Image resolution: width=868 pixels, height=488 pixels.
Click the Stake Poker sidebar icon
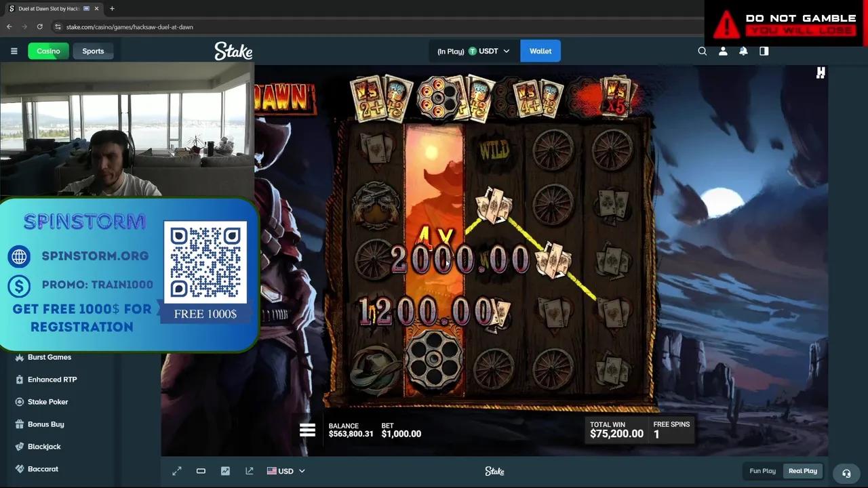pos(19,402)
